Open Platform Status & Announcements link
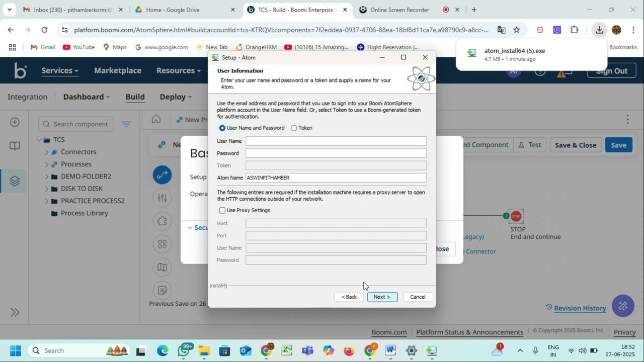Screen dimensions: 644x362 [470, 332]
